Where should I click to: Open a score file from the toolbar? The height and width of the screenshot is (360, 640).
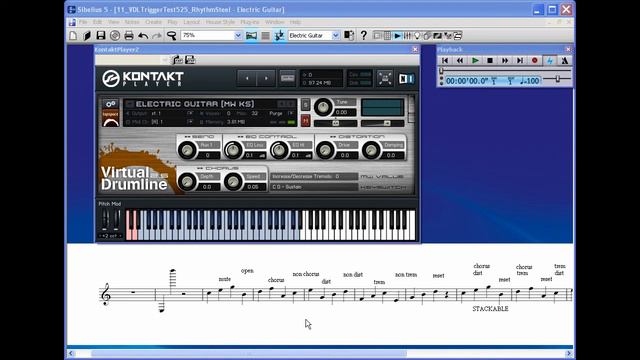point(87,36)
